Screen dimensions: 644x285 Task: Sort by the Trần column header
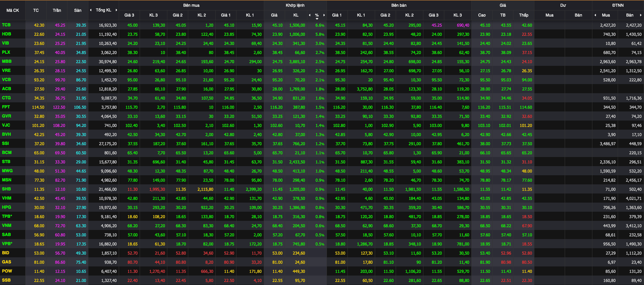click(57, 10)
